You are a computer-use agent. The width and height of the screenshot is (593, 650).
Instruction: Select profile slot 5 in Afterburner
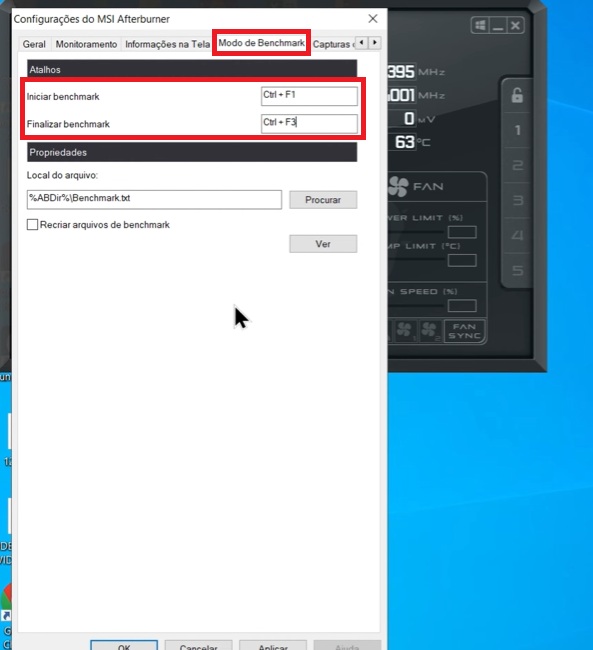[517, 270]
